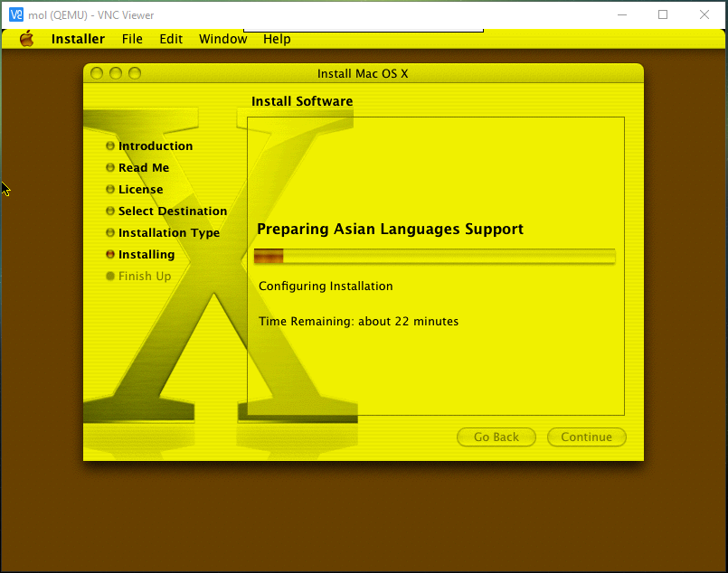
Task: Select the Finish Up step label
Action: (145, 277)
